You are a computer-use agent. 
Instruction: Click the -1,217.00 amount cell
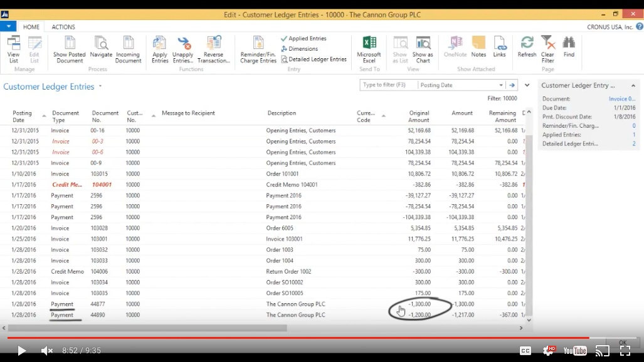463,315
